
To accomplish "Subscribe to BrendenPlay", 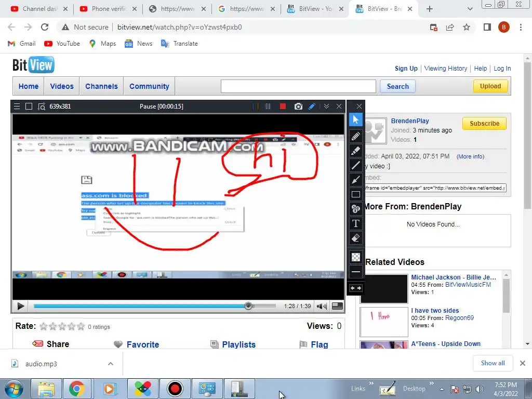I will click(484, 124).
